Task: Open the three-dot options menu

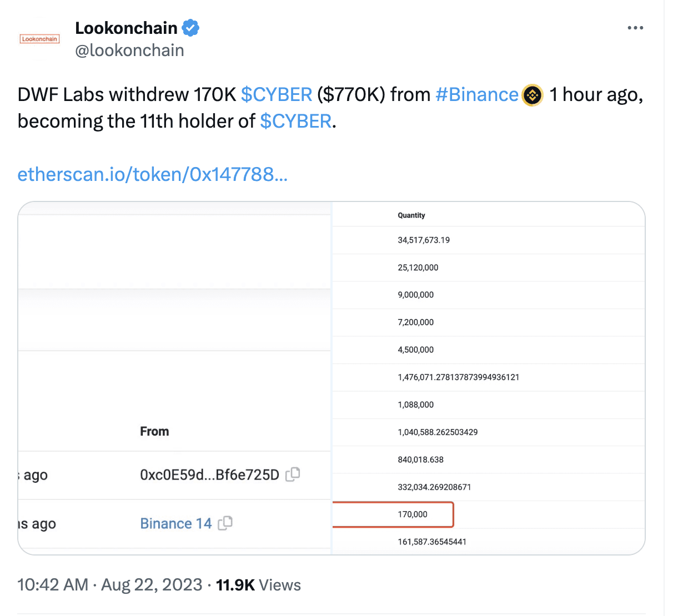Action: [635, 27]
